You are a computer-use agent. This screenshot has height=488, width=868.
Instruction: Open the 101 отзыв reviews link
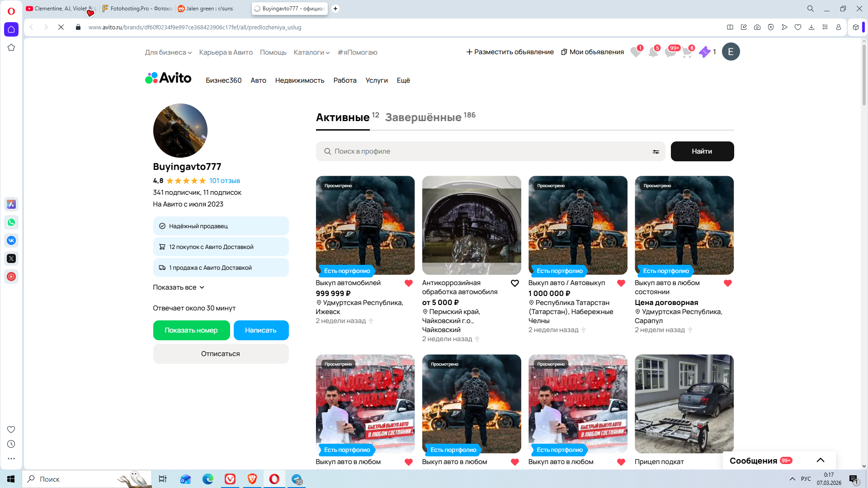(224, 181)
